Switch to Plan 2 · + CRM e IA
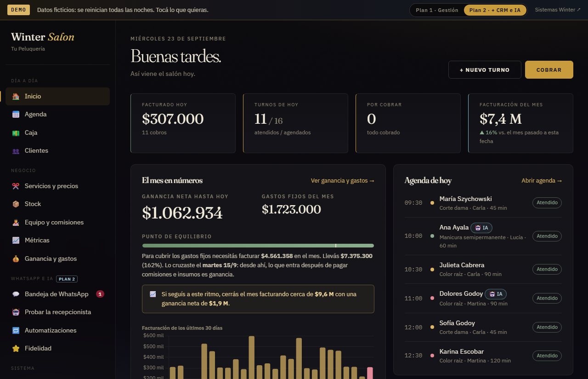 coord(495,10)
